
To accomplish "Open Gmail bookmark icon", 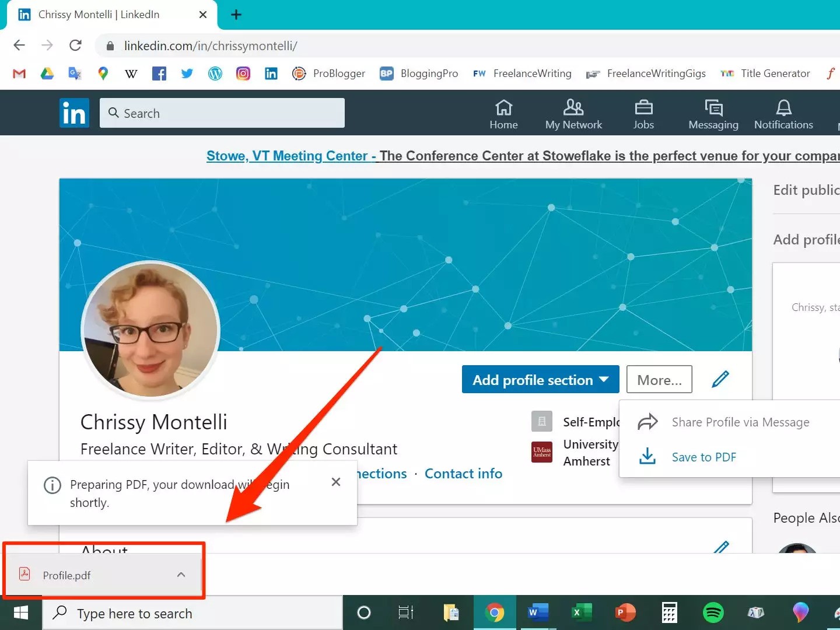I will [19, 73].
